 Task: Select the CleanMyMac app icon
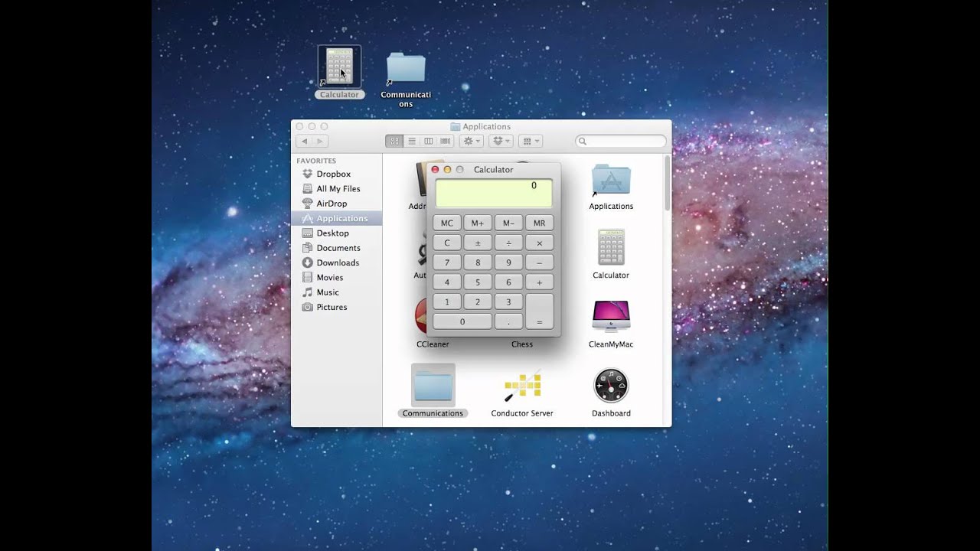pos(610,317)
